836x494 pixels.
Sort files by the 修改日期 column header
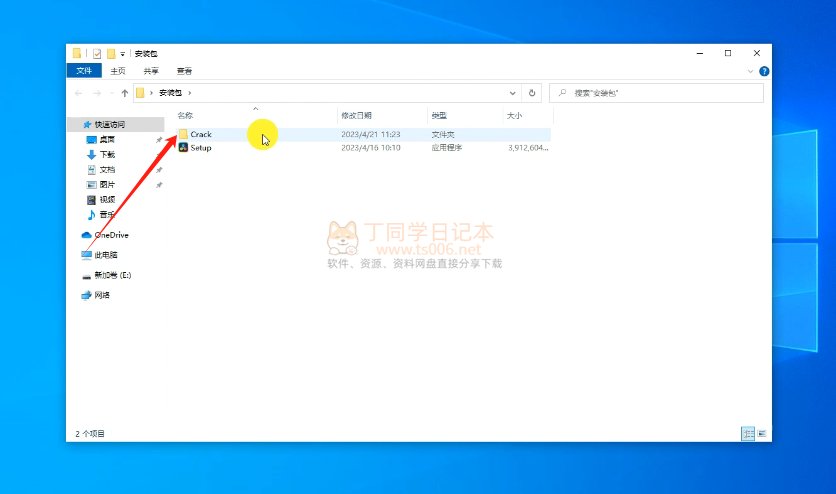356,116
